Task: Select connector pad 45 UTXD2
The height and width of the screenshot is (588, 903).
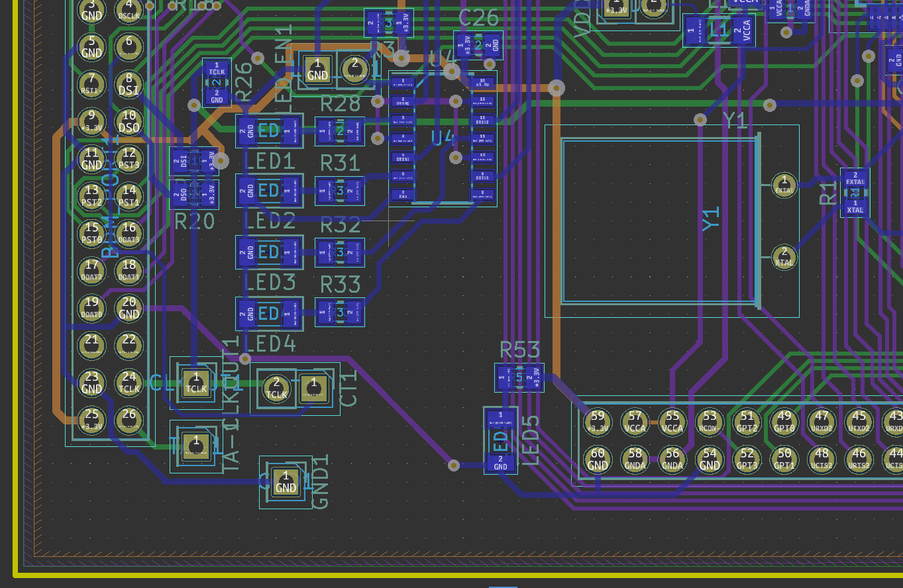Action: coord(859,422)
